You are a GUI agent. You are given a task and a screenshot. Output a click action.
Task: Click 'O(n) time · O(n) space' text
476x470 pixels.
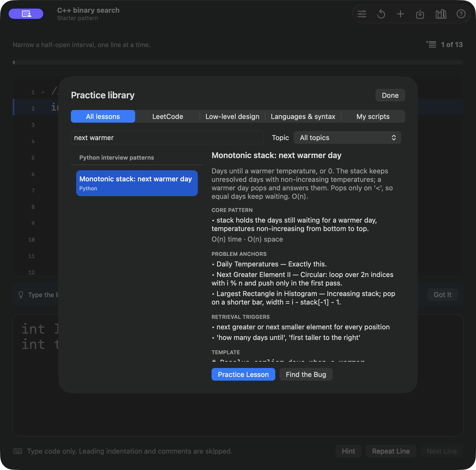pyautogui.click(x=247, y=239)
